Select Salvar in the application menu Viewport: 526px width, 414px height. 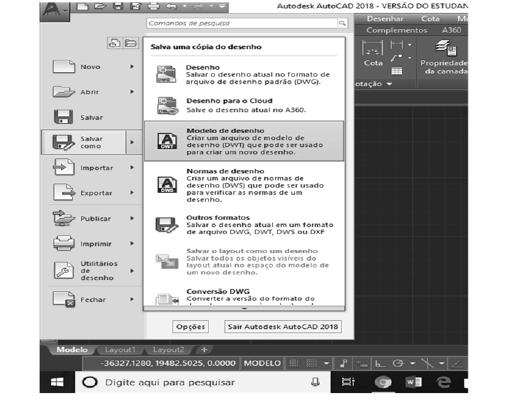pyautogui.click(x=91, y=117)
